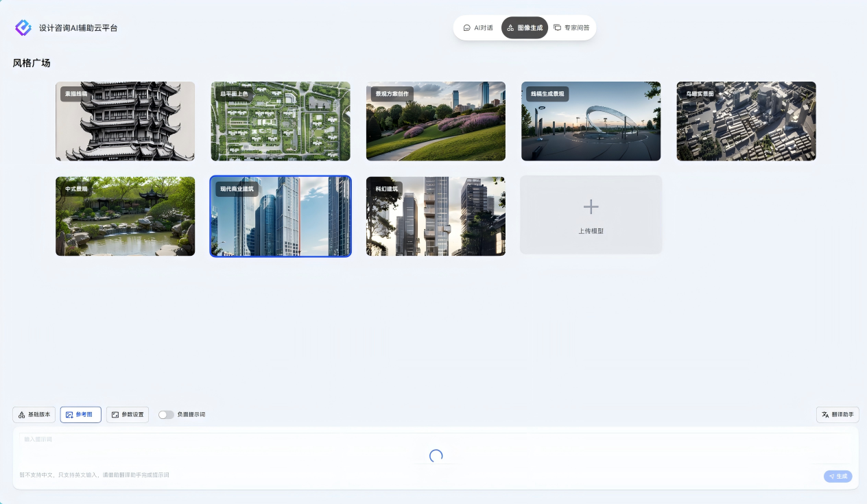Open the 基础版本 button
Viewport: 867px width, 504px height.
click(34, 415)
